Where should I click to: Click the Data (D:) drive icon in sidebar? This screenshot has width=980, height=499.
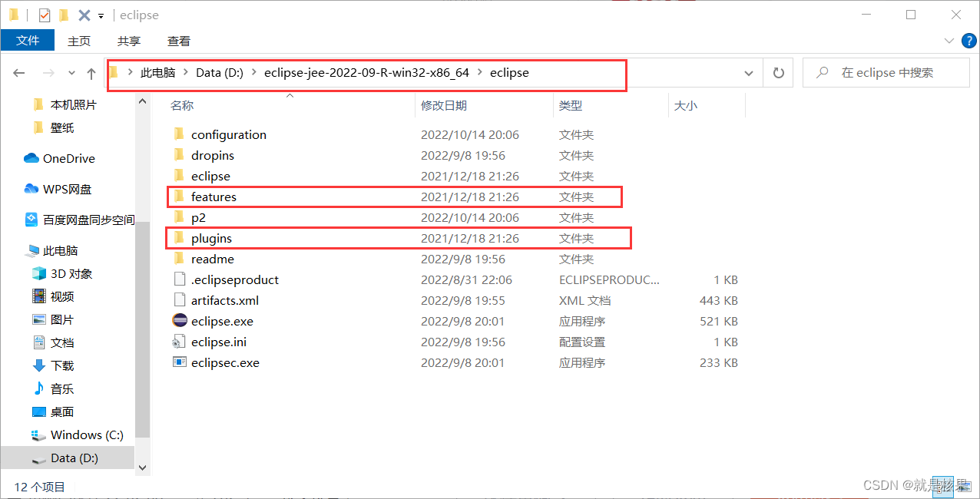click(x=38, y=458)
